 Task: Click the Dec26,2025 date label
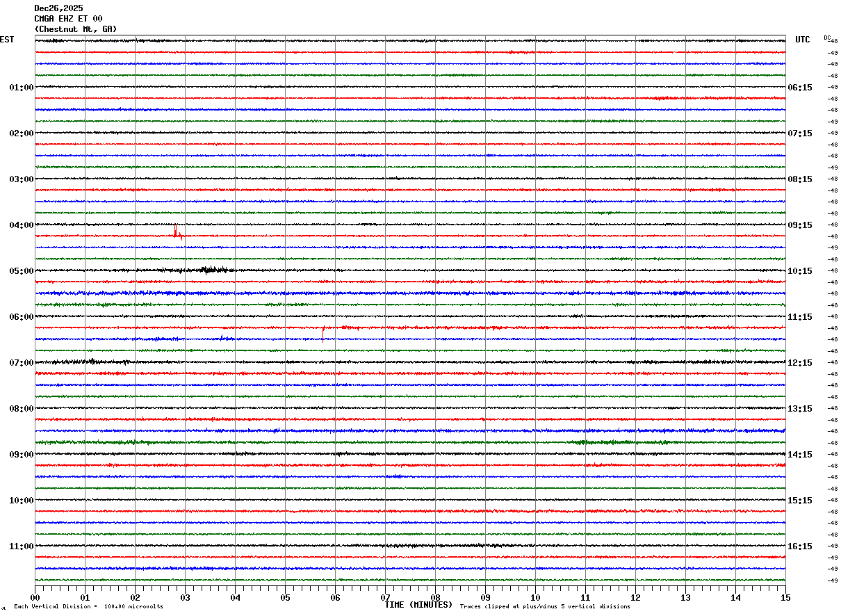(58, 8)
